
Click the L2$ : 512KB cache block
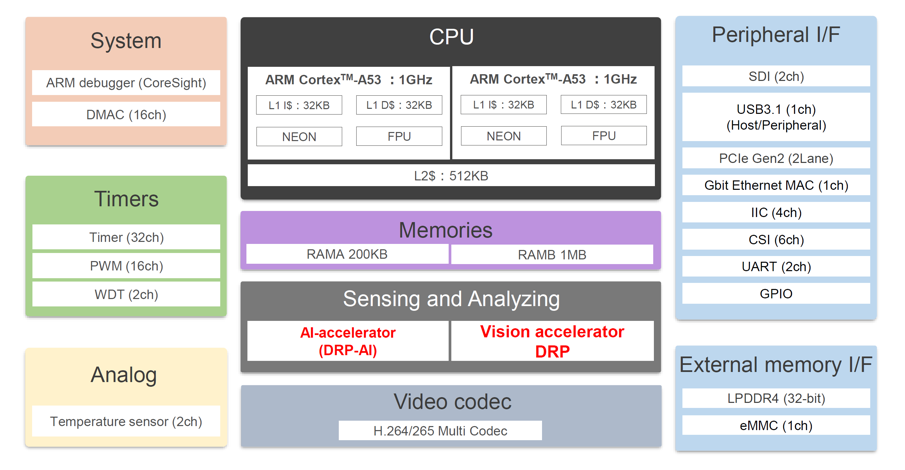(451, 176)
